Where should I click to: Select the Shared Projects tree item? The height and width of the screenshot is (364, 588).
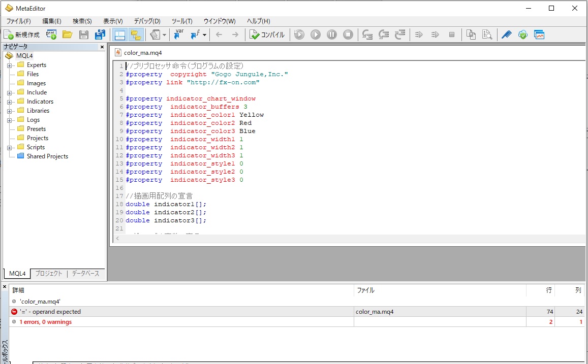(47, 156)
